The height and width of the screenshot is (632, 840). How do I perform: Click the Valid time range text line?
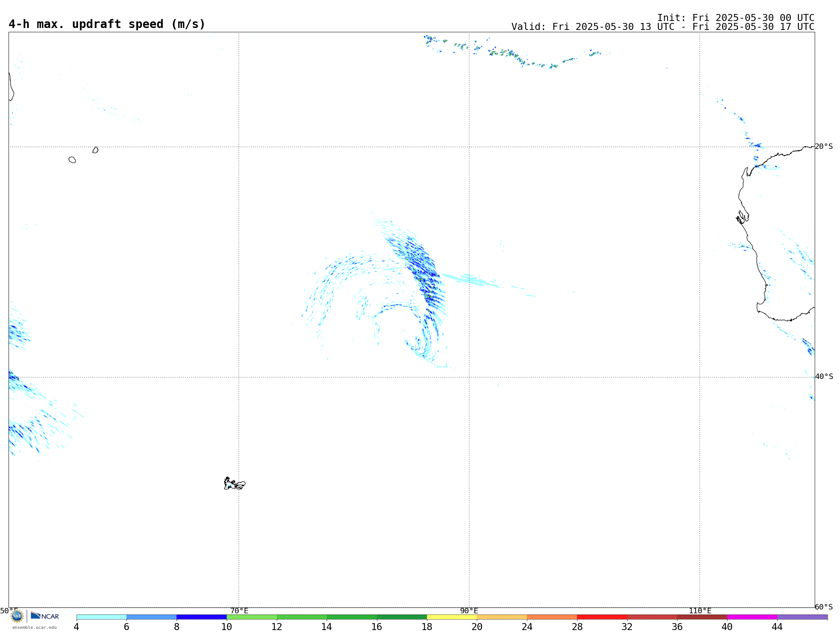[663, 27]
